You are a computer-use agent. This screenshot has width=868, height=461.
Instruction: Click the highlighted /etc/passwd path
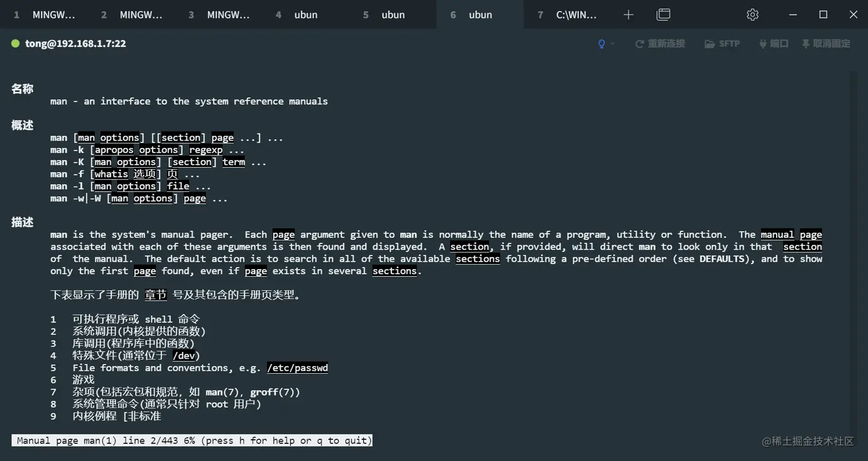[x=297, y=367]
